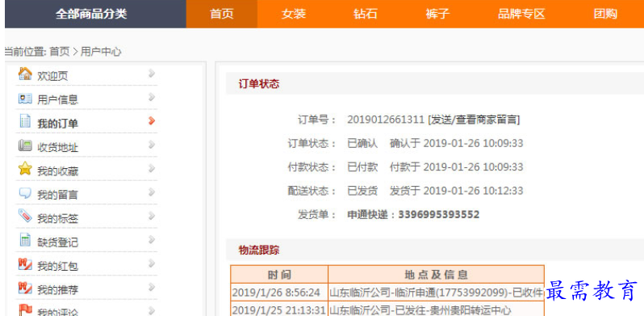Open the 女装 navigation tab
The width and height of the screenshot is (644, 316).
(294, 14)
